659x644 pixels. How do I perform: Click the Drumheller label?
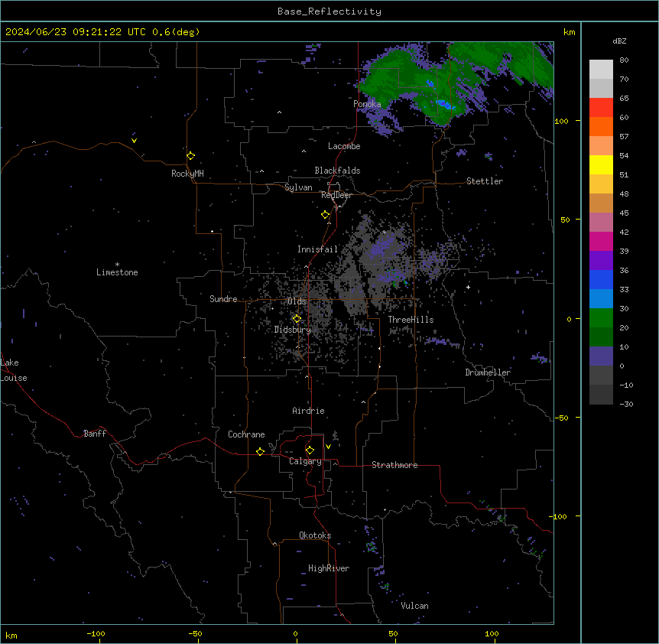[488, 372]
